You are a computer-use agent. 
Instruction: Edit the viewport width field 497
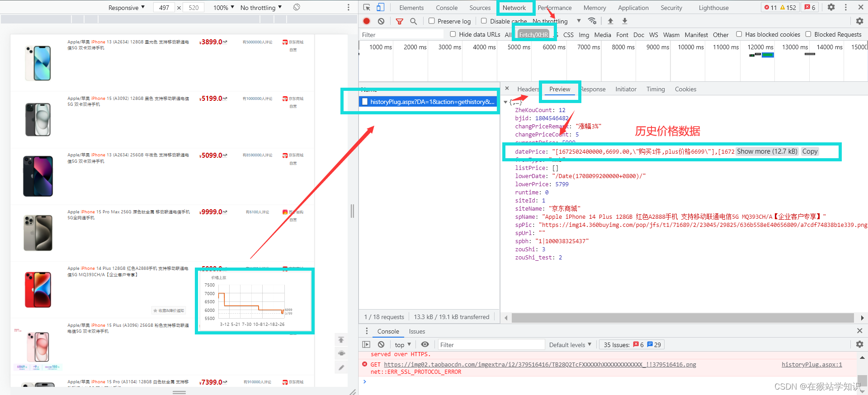click(x=164, y=8)
